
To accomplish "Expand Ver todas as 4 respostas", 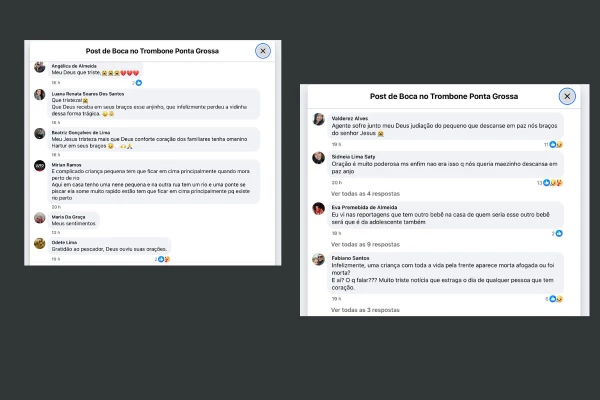I will (365, 194).
